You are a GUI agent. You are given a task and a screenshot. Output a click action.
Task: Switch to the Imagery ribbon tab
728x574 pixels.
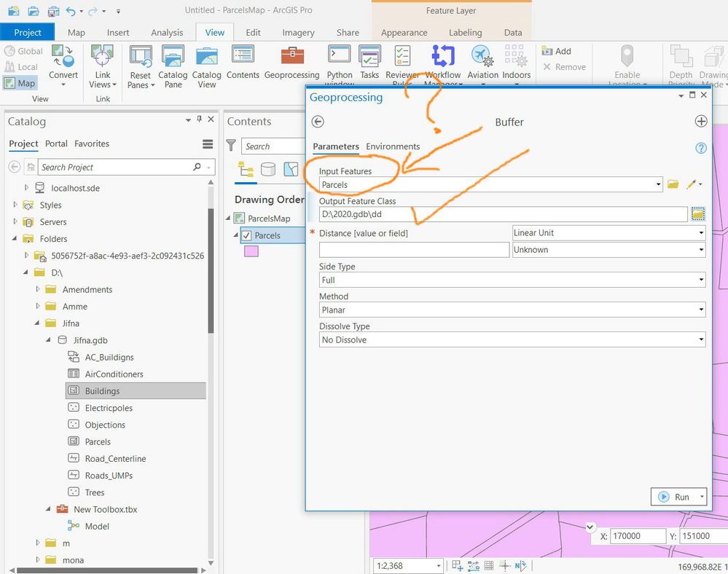click(x=298, y=33)
